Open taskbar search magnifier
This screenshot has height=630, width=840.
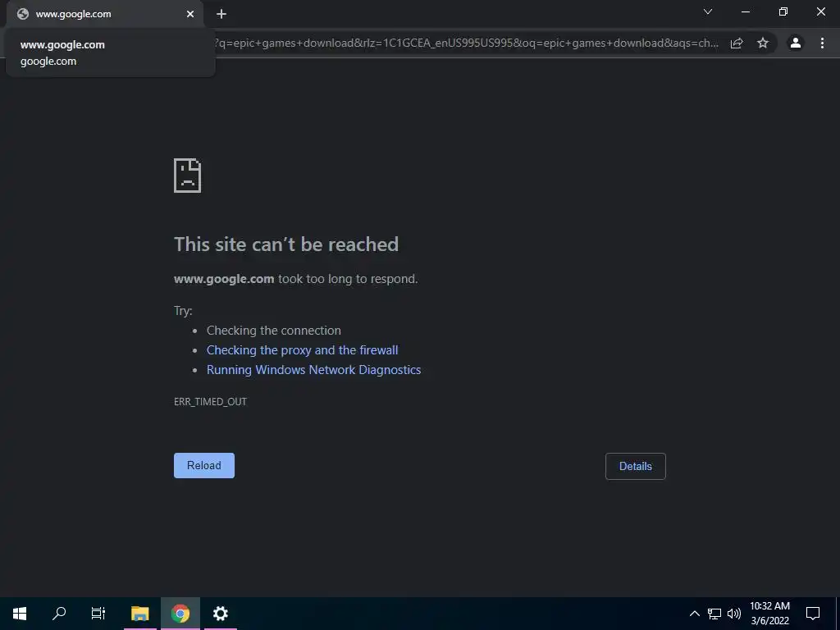(59, 614)
